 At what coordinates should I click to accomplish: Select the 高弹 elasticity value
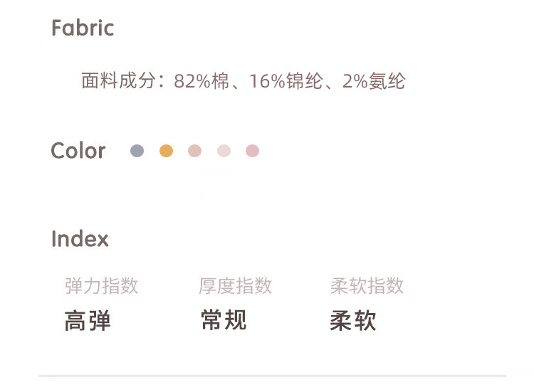tap(88, 321)
